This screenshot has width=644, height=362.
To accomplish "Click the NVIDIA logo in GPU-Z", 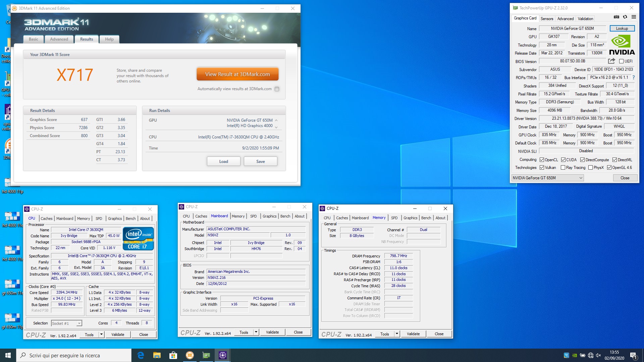I will pos(622,45).
